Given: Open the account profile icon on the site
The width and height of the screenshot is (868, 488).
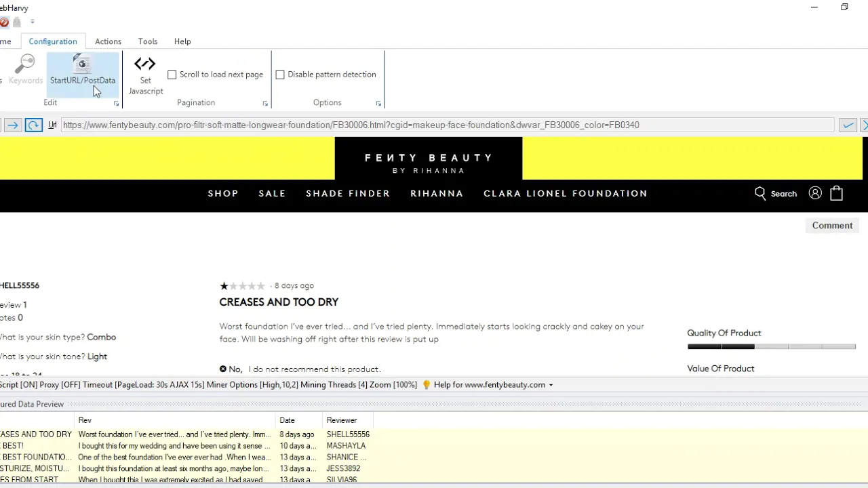Looking at the screenshot, I should (815, 193).
